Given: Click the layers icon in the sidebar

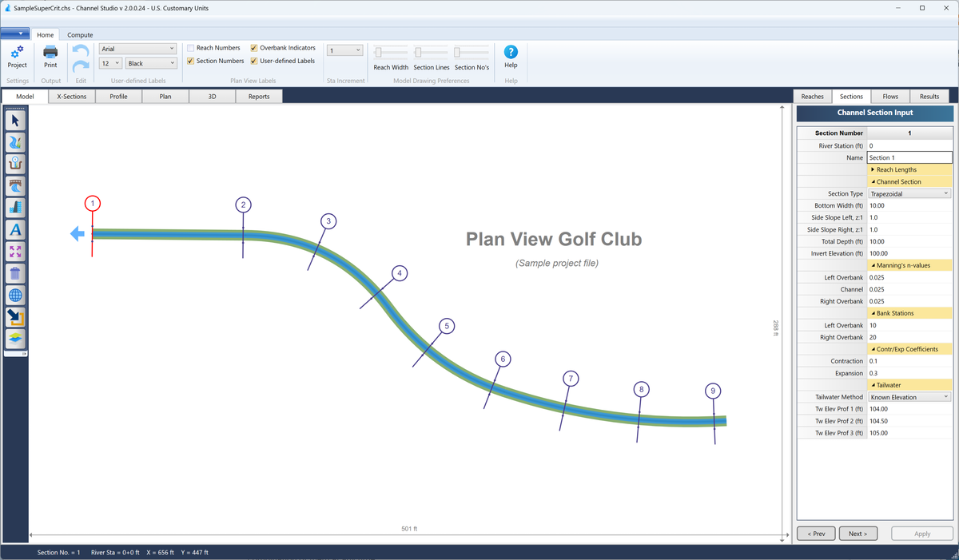Looking at the screenshot, I should click(14, 338).
